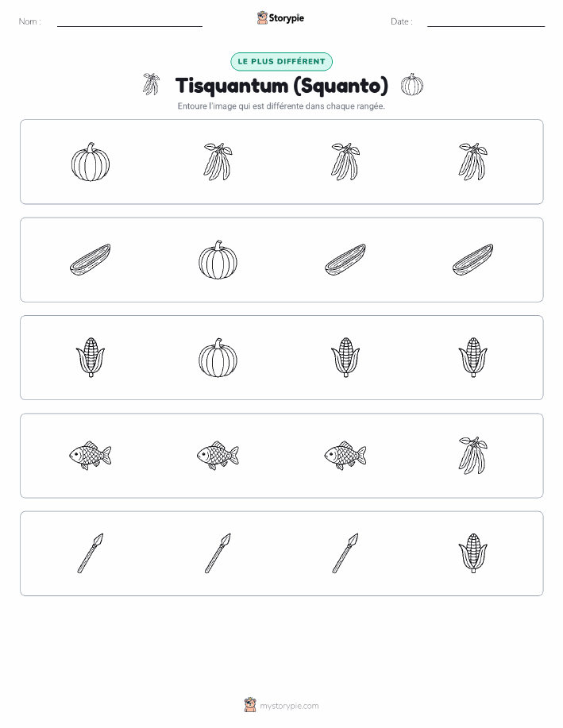The image size is (563, 728).
Task: Click the Storypie logo at the top
Action: coord(280,18)
